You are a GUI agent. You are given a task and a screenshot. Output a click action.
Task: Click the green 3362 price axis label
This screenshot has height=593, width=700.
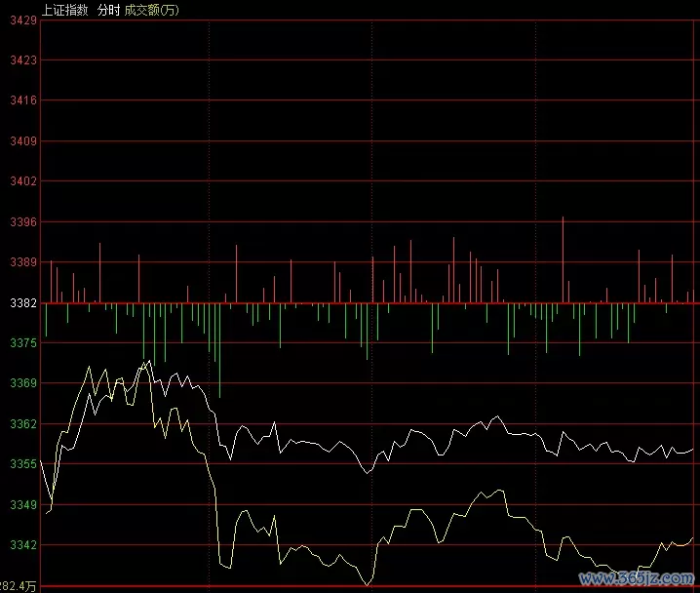(19, 424)
